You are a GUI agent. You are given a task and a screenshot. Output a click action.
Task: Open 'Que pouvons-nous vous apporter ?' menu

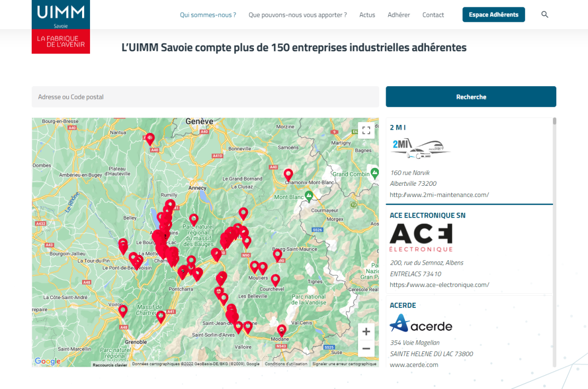[297, 15]
